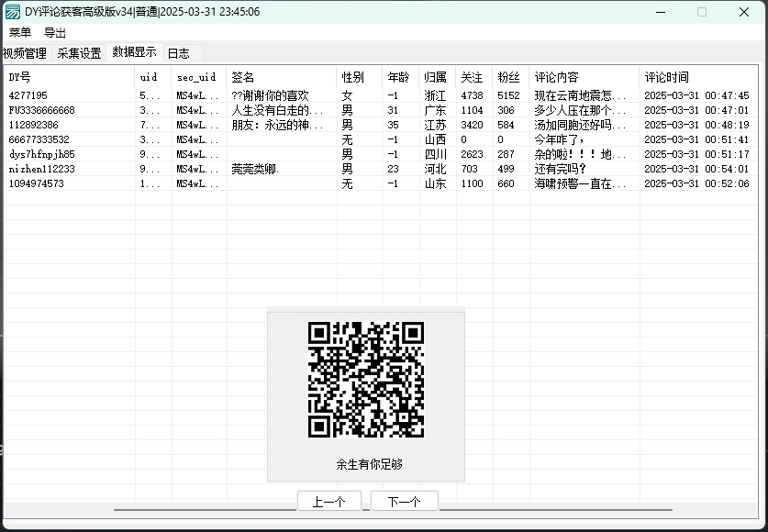The image size is (768, 532).
Task: Click the 山东 location cell
Action: pyautogui.click(x=435, y=183)
